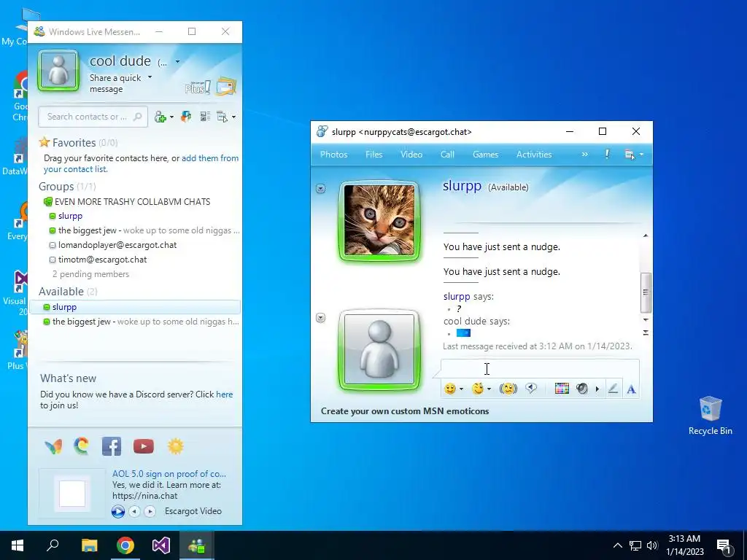
Task: Click the colorful people icon in Messenger toolbar
Action: (x=186, y=117)
